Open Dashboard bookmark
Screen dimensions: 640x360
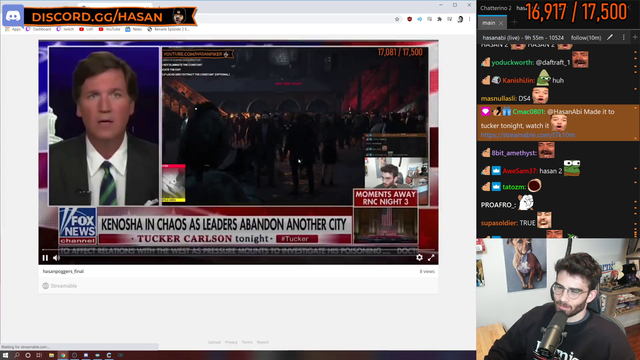click(39, 29)
